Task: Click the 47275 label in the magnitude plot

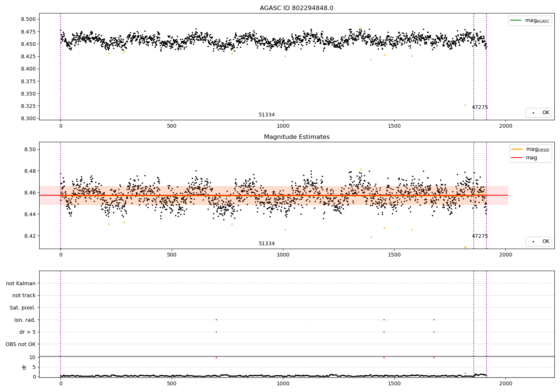Action: coord(480,236)
